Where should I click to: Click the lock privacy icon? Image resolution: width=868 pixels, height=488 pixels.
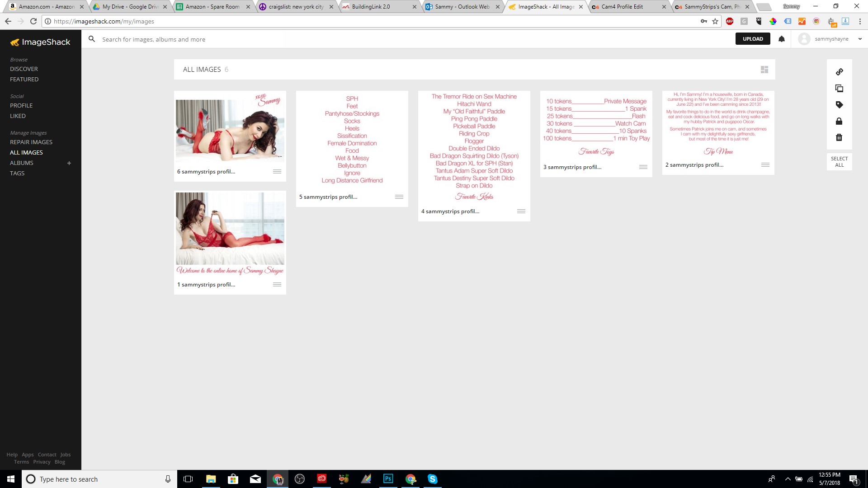click(x=840, y=121)
